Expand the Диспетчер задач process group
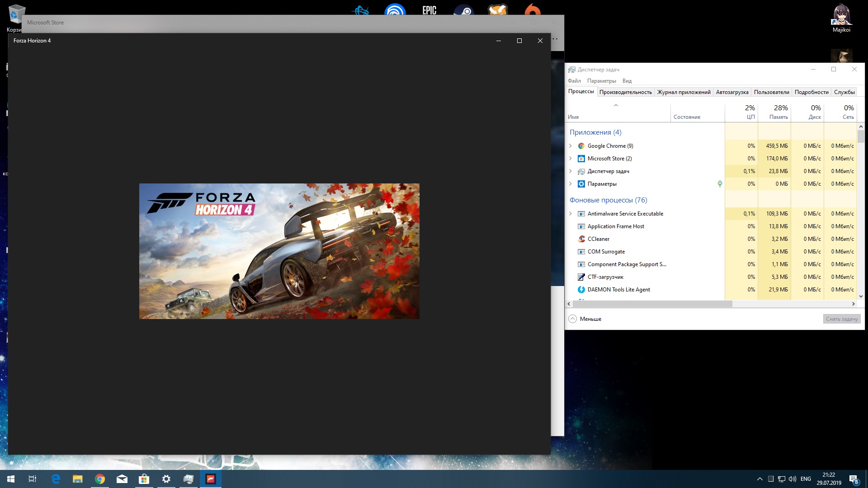868x488 pixels. [571, 171]
